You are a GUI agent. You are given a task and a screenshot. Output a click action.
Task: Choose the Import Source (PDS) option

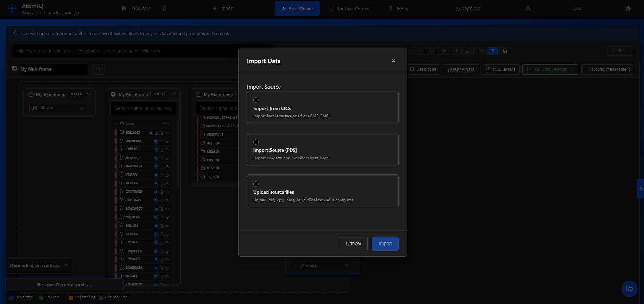323,149
